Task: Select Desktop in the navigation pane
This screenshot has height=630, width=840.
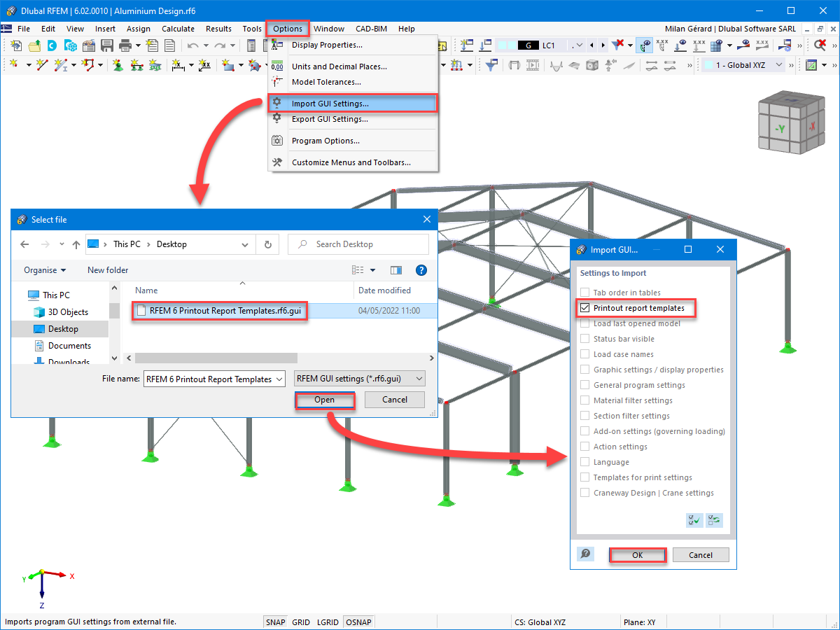Action: tap(63, 328)
